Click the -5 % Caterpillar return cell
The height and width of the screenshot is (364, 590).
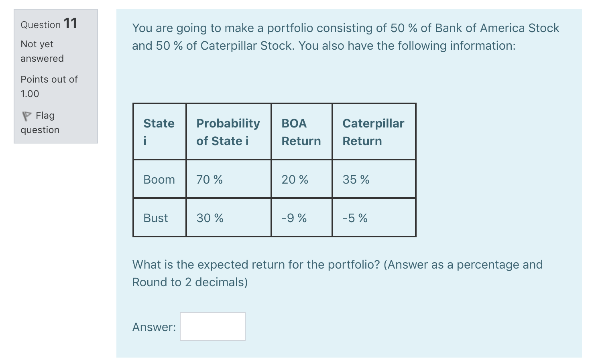click(x=355, y=218)
